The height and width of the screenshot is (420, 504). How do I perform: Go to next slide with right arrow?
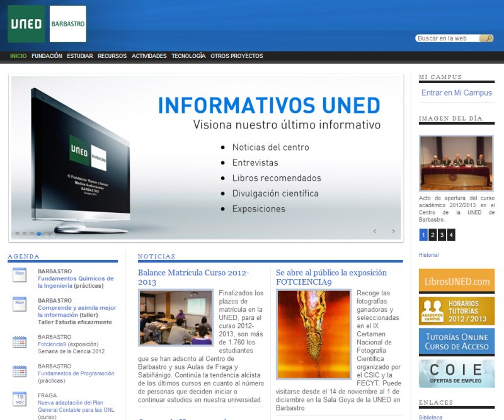394,231
